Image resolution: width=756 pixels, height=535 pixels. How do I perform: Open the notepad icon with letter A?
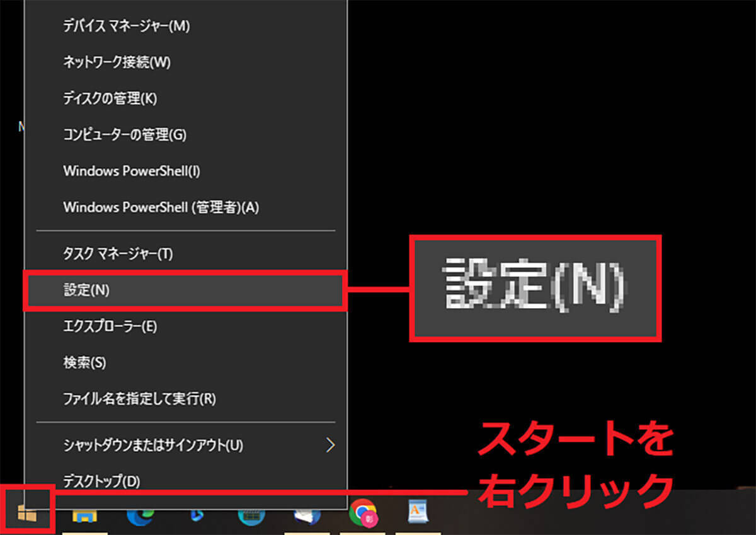(418, 514)
